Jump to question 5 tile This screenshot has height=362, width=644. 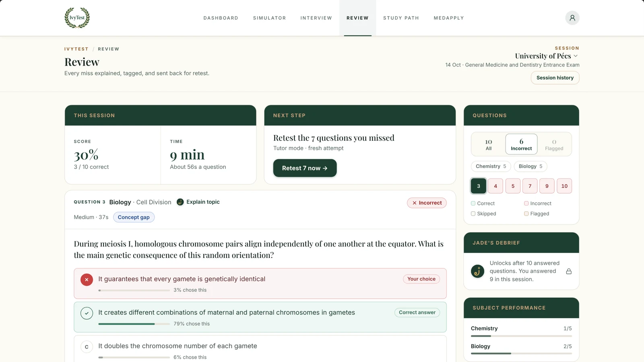click(x=513, y=186)
